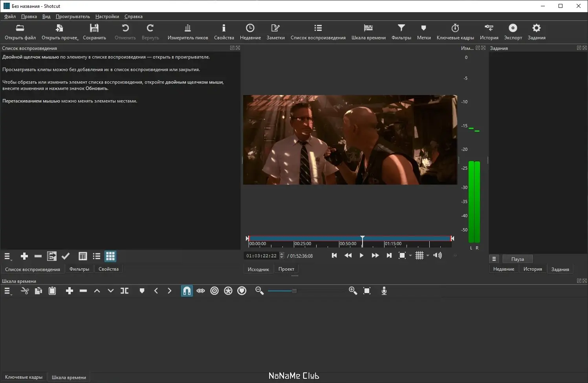The height and width of the screenshot is (383, 588).
Task: Click the Пауза button in Jobs panel
Action: (518, 259)
